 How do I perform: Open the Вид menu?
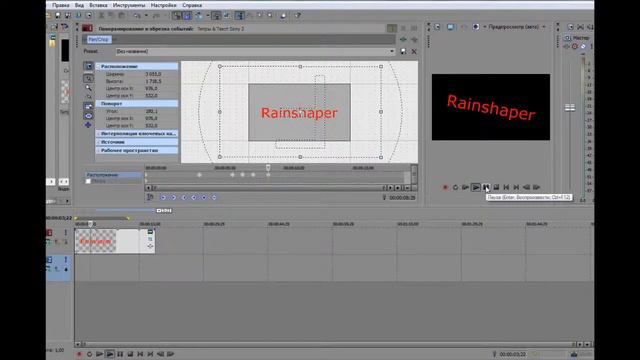(x=79, y=5)
